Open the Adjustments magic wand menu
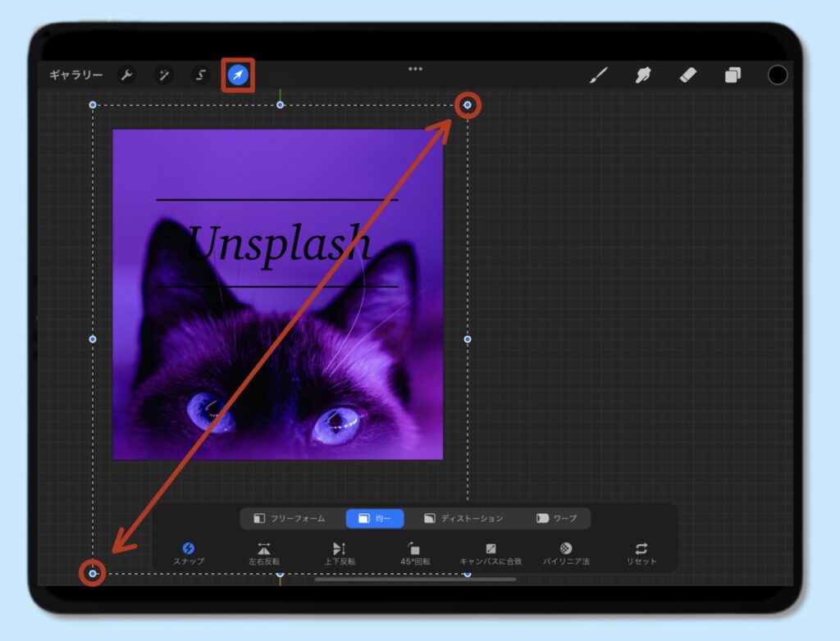Viewport: 840px width, 641px height. click(163, 75)
